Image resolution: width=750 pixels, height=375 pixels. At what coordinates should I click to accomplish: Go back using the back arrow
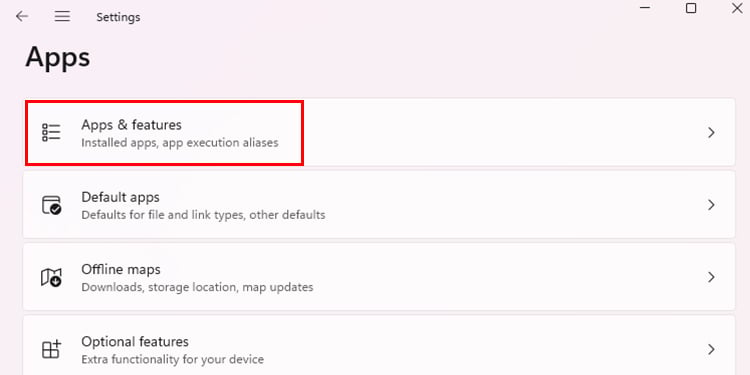tap(22, 17)
